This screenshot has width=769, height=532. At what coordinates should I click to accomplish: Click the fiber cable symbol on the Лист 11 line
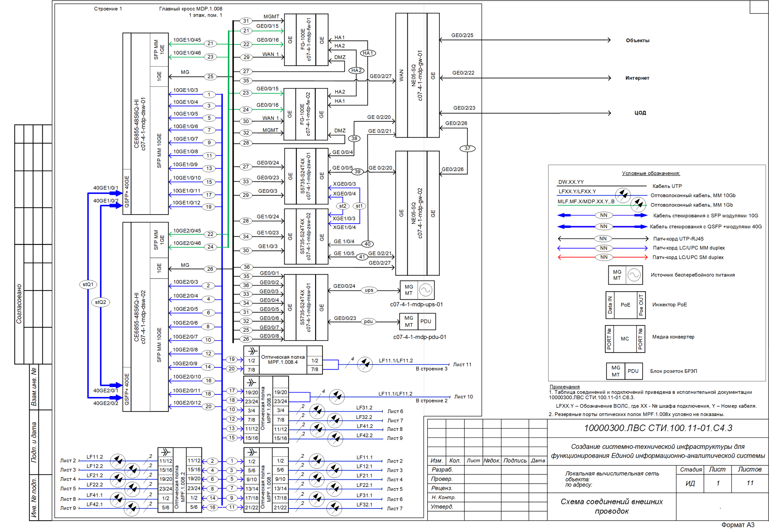pyautogui.click(x=365, y=364)
